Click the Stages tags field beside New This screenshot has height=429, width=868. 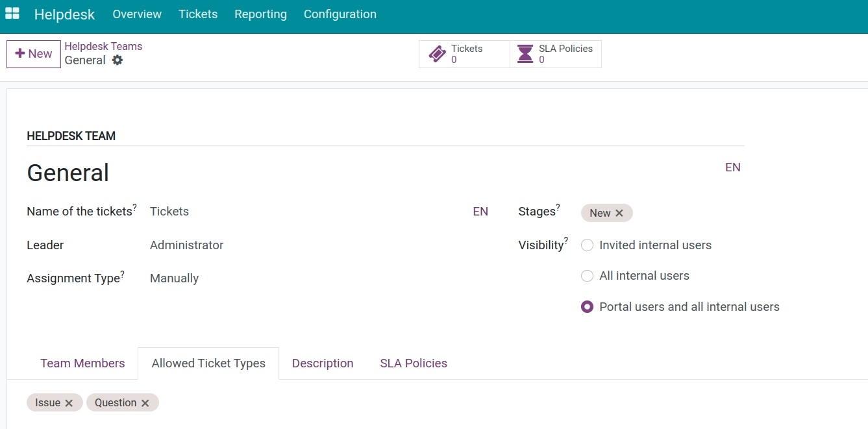point(688,213)
